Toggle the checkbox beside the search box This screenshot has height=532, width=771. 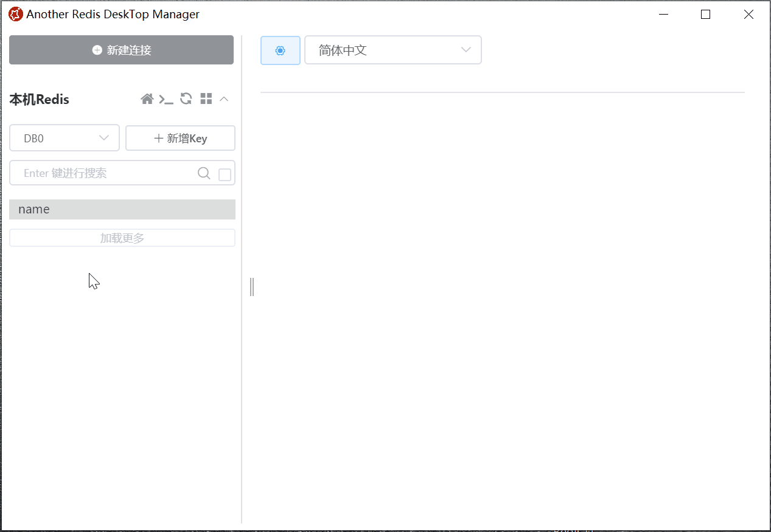(225, 174)
